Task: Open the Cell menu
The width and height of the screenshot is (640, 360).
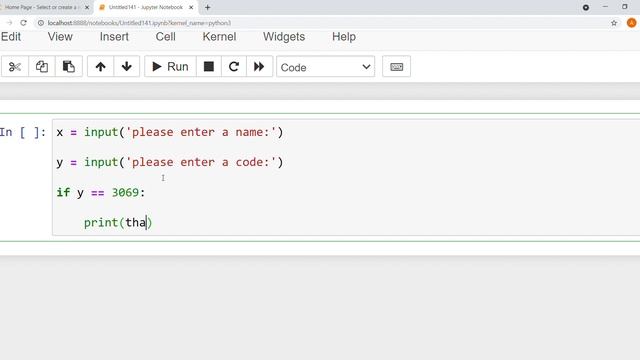Action: click(165, 37)
